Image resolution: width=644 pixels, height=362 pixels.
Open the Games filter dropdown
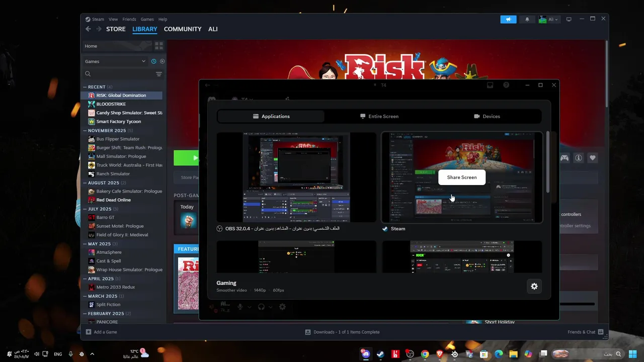click(x=115, y=61)
